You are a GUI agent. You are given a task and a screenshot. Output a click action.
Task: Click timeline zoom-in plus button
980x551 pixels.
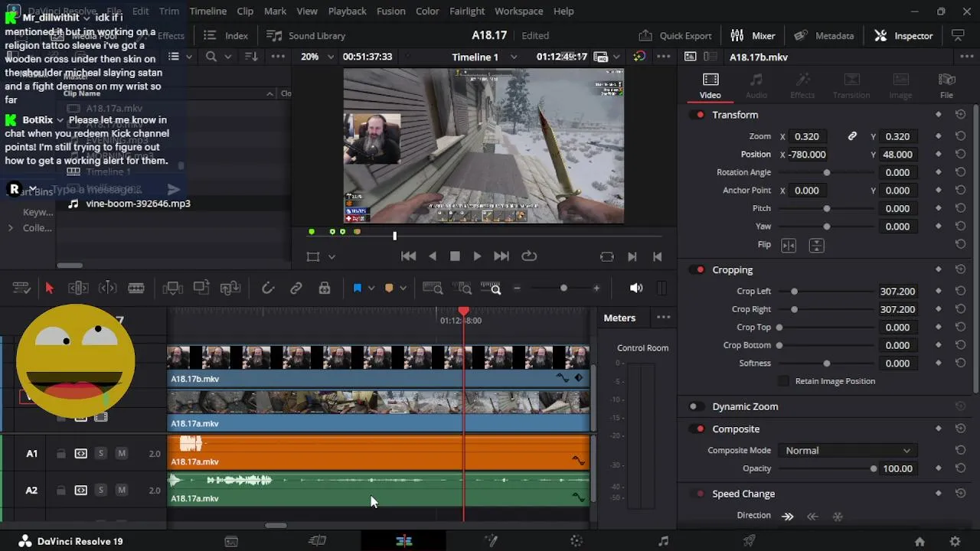point(596,289)
